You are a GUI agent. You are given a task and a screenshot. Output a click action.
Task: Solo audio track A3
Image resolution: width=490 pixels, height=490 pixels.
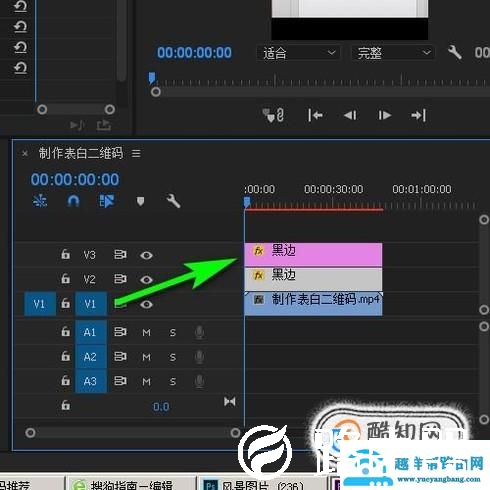(x=173, y=382)
